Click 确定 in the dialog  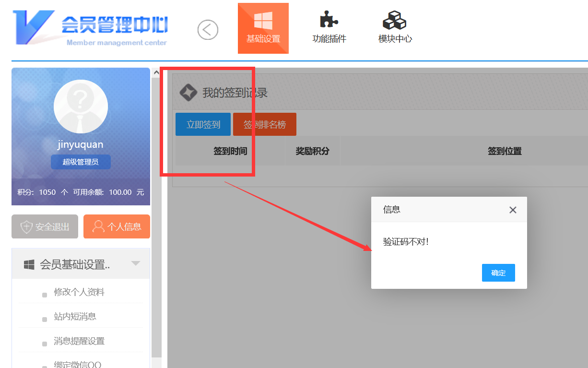pos(498,273)
